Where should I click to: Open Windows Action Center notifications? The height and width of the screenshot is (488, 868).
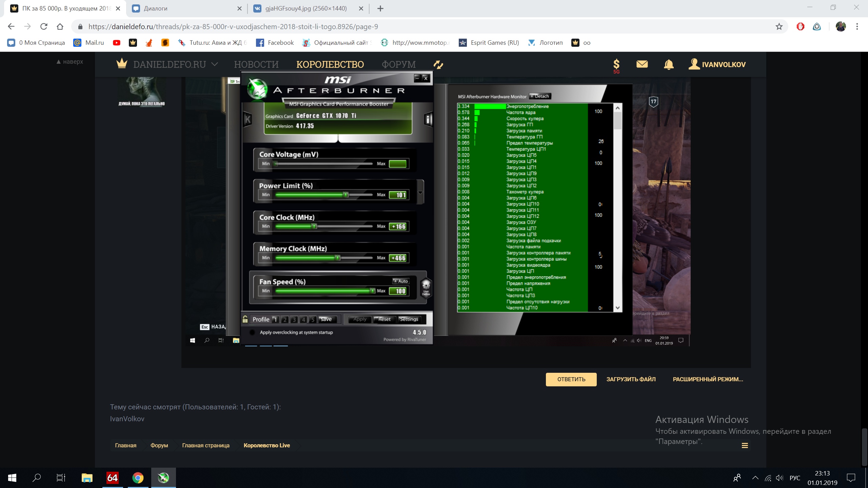pyautogui.click(x=851, y=478)
